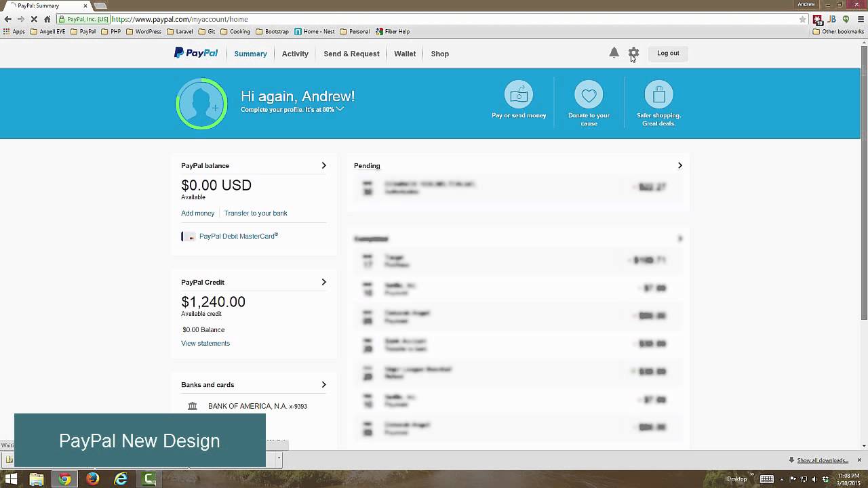This screenshot has width=868, height=488.
Task: Open the Chrome hamburger menu
Action: coord(860,19)
